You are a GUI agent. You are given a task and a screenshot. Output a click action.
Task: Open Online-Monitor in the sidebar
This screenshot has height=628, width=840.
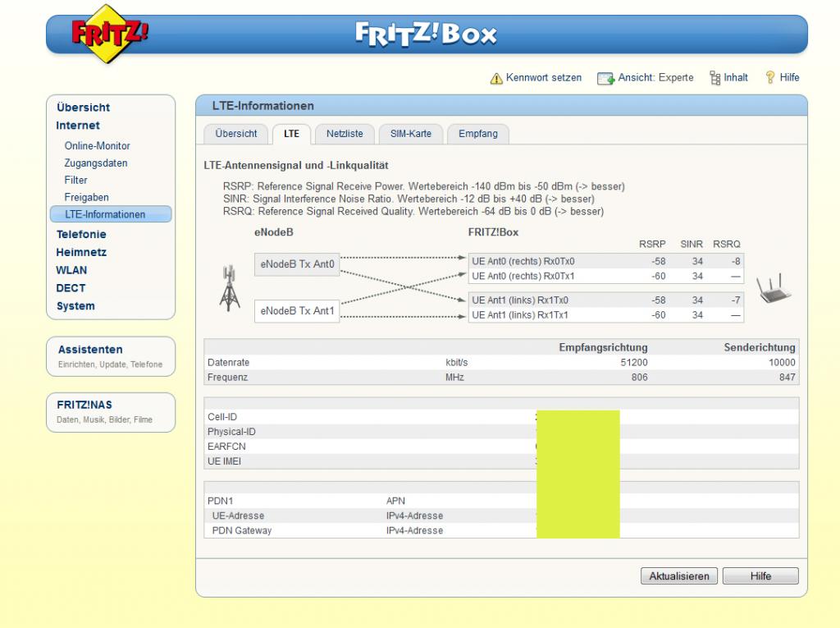pos(97,146)
